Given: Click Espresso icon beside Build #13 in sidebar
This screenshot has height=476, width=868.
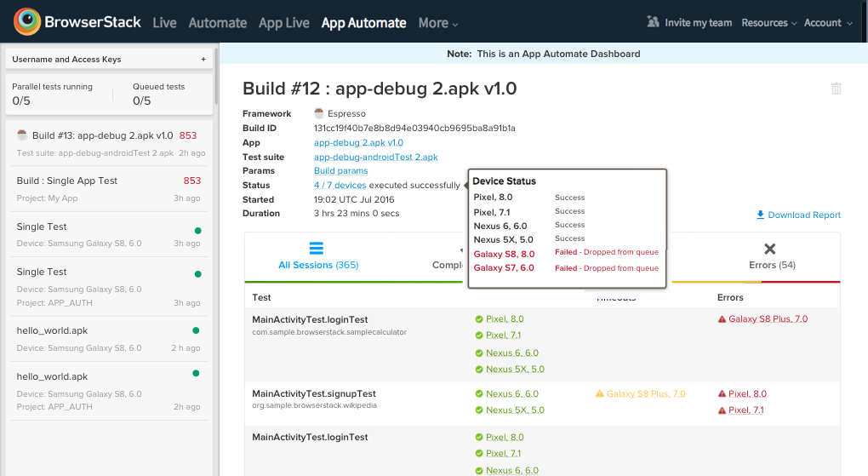Looking at the screenshot, I should 22,135.
